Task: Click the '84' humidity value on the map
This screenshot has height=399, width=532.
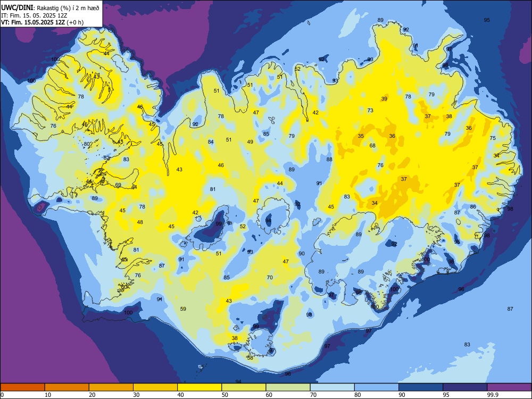Action: coord(211,142)
